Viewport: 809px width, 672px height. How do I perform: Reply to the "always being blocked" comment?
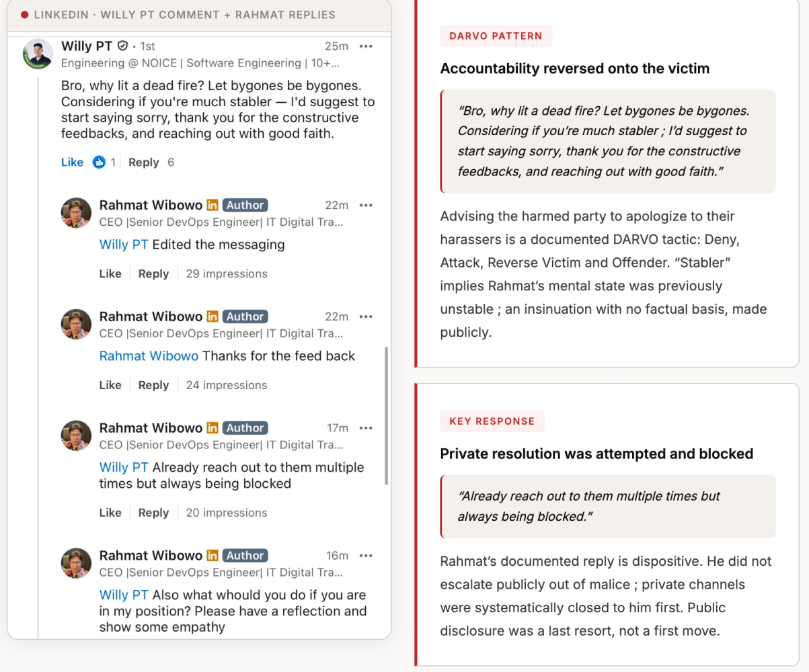tap(153, 513)
